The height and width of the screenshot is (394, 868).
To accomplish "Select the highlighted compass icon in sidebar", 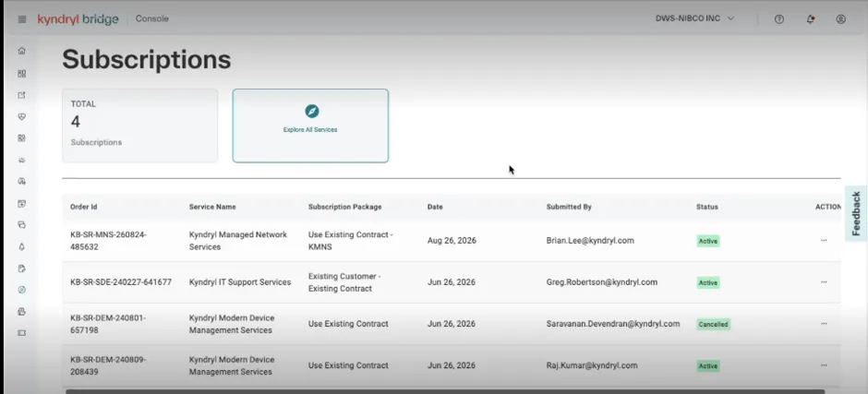I will (21, 290).
